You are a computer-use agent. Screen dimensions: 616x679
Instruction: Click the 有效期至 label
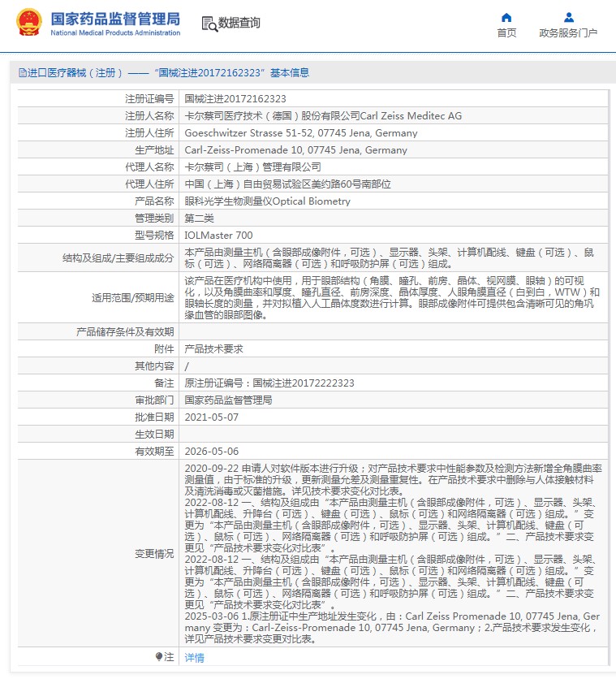[154, 452]
